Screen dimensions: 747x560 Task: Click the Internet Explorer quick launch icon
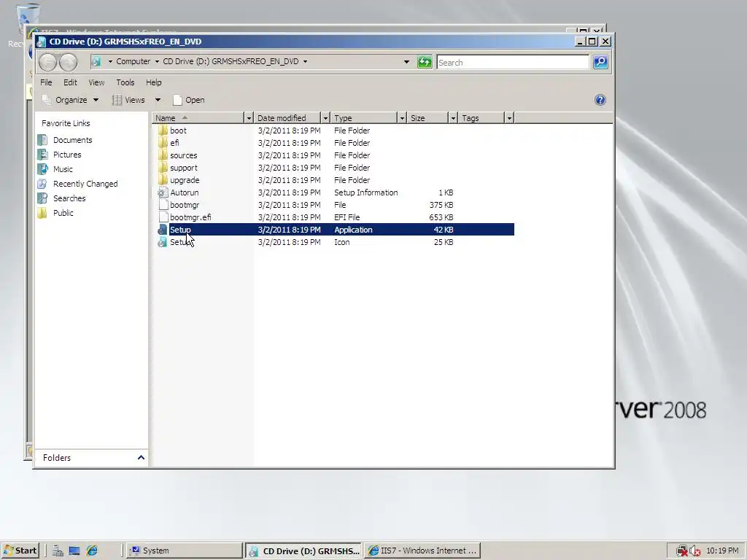point(91,551)
